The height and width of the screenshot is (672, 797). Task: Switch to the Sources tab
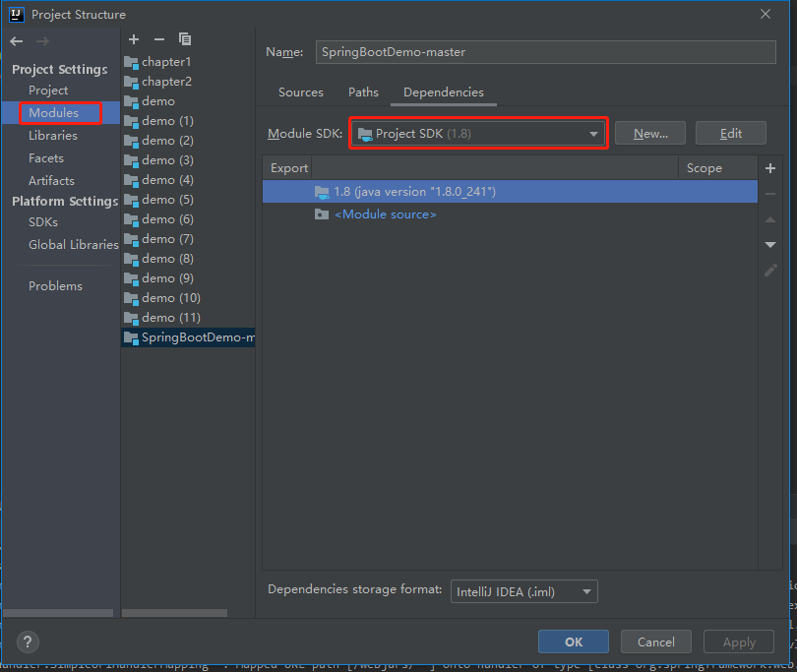(301, 92)
